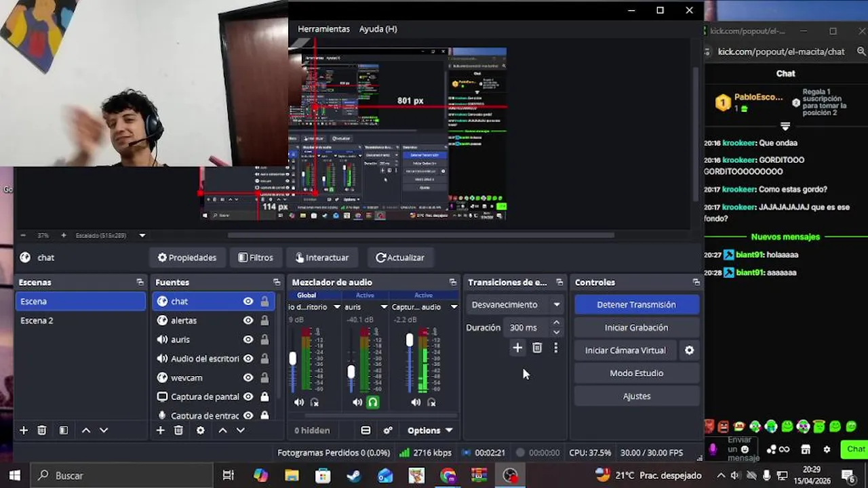868x488 pixels.
Task: Open the Herramientas menu
Action: coord(323,29)
